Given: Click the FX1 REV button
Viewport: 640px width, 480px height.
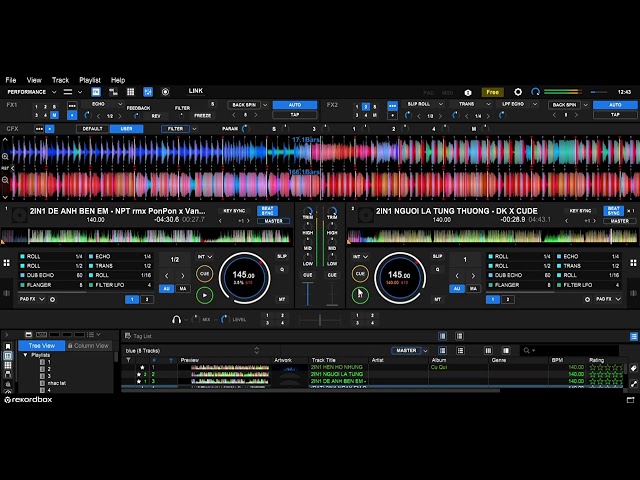Looking at the screenshot, I should (x=156, y=116).
